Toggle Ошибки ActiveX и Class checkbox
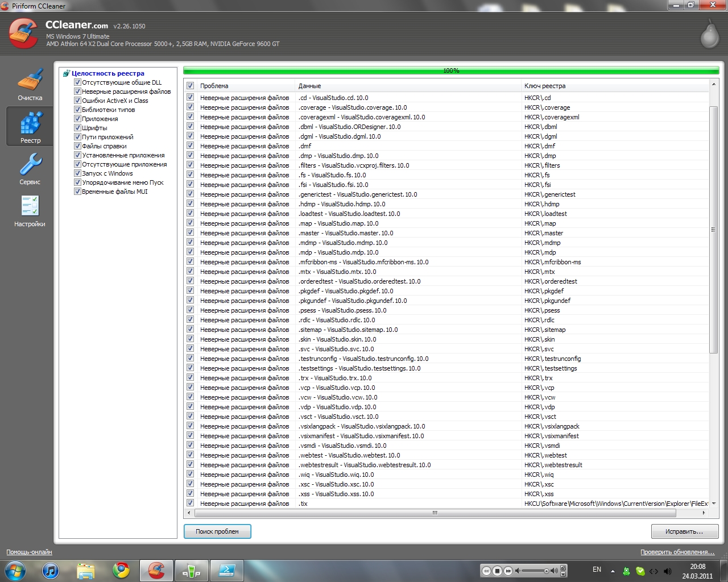728x582 pixels. coord(78,101)
